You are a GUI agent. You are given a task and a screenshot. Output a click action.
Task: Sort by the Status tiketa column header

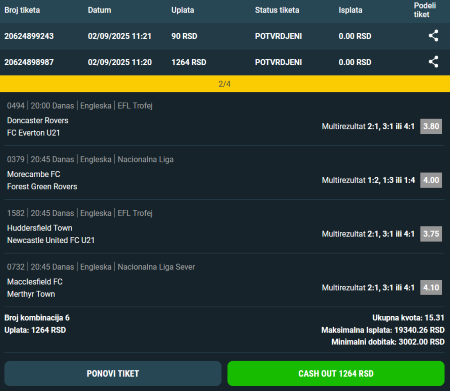click(x=277, y=10)
